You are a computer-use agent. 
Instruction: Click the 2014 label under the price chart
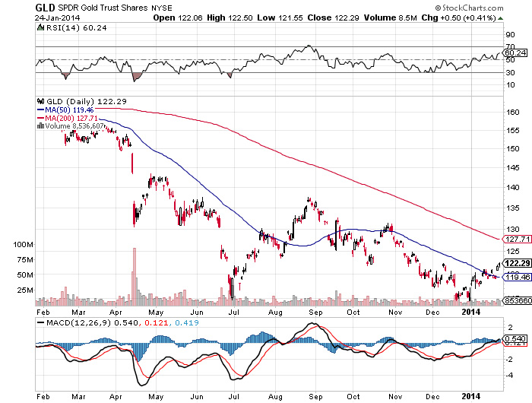[x=471, y=312]
